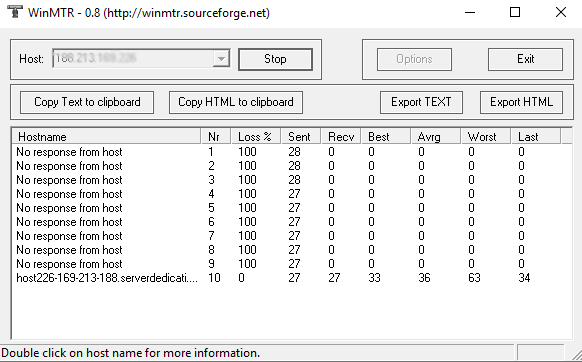Exit the WinMTR application
Image resolution: width=582 pixels, height=362 pixels.
point(525,59)
